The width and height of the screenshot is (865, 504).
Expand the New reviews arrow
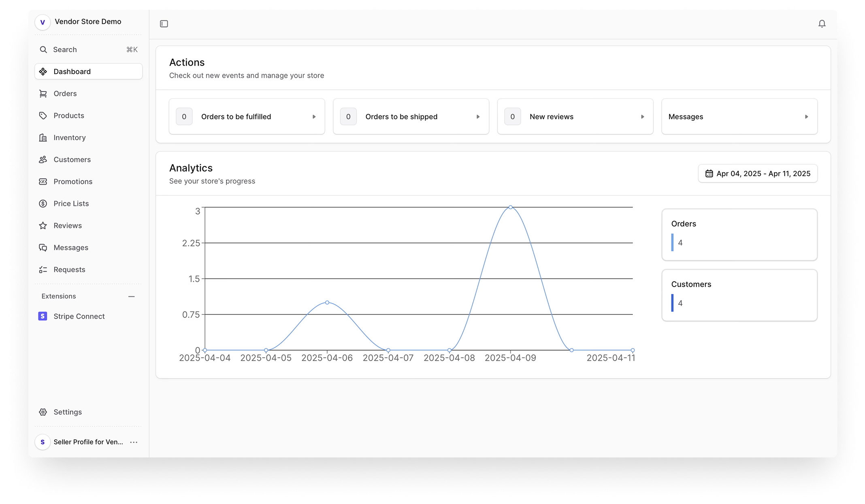642,117
